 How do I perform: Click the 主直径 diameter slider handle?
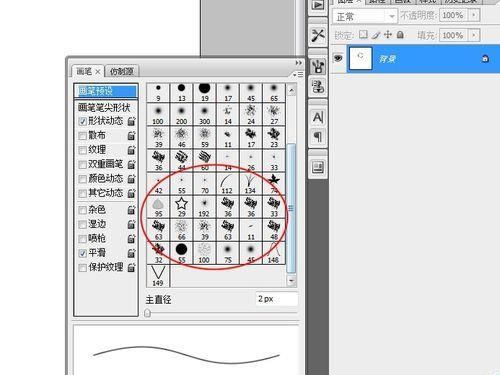(147, 313)
